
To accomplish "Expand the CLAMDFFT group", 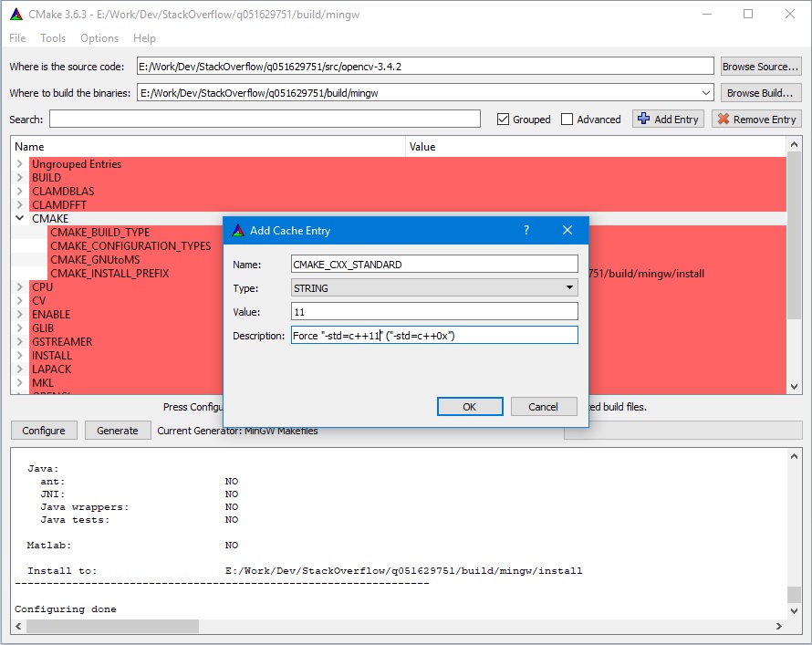I will pos(20,205).
